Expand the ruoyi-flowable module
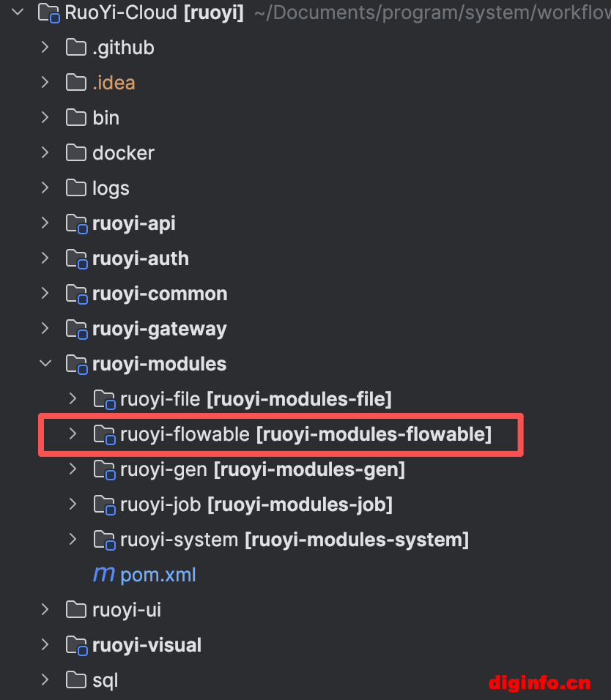The width and height of the screenshot is (611, 700). [x=73, y=434]
